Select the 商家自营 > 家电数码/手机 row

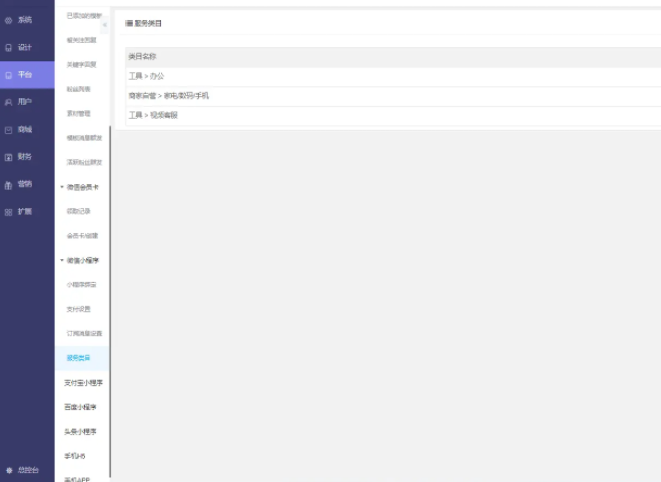(393, 96)
